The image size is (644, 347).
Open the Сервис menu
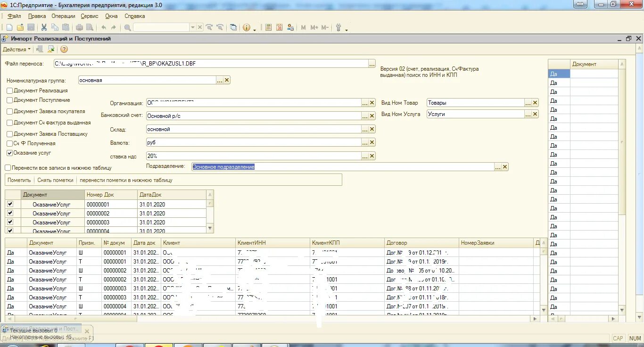pyautogui.click(x=90, y=16)
